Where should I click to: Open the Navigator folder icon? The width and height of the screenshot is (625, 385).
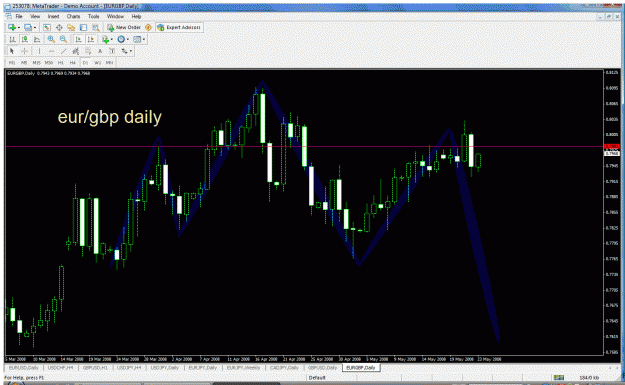71,28
